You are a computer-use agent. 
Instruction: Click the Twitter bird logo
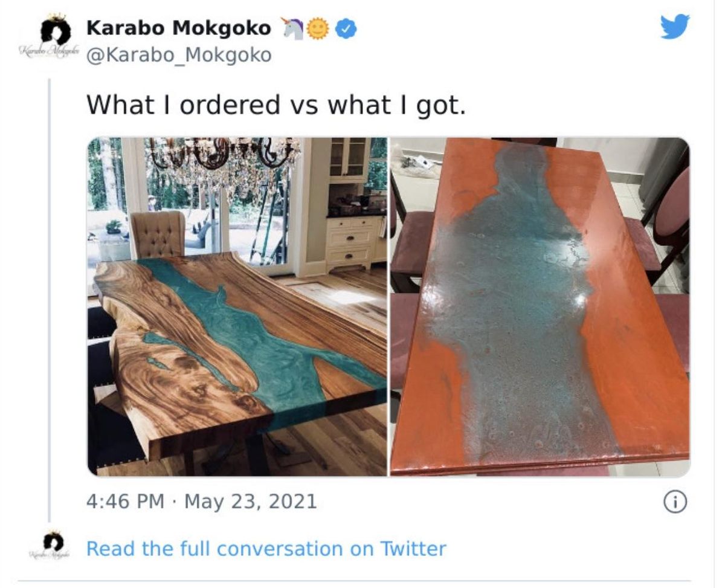click(674, 27)
